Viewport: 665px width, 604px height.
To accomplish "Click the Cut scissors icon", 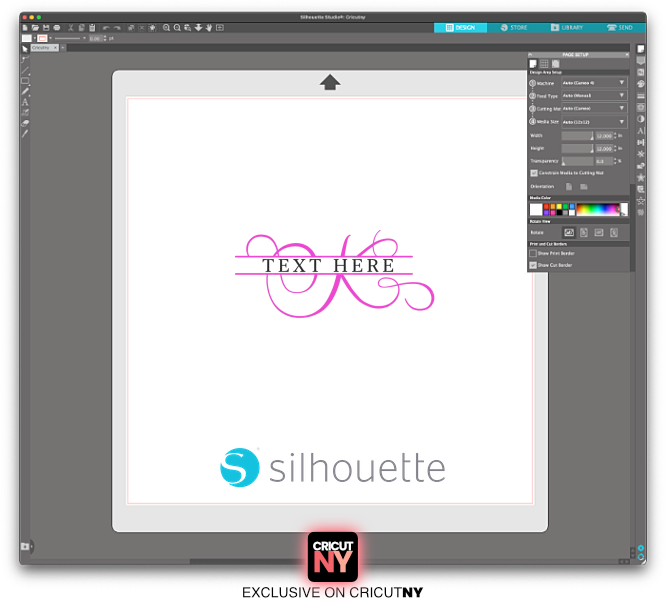I will click(70, 27).
